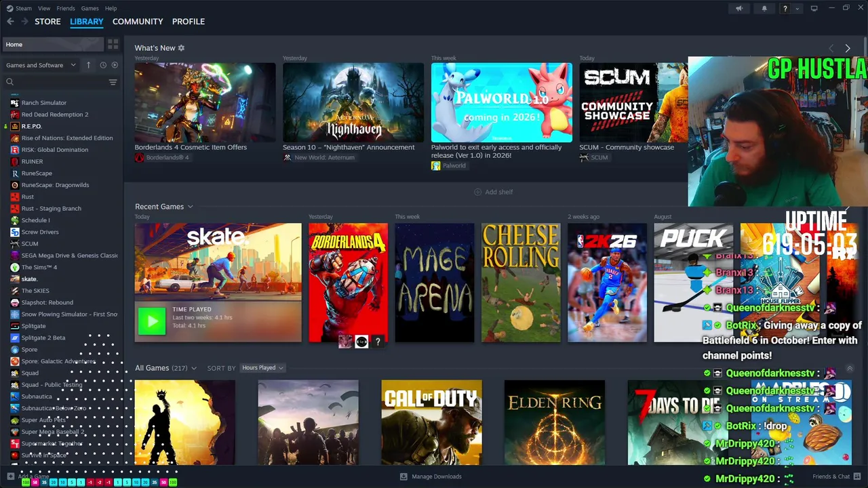Open Mage Arena game cover
Viewport: 868px width, 488px height.
pyautogui.click(x=435, y=283)
